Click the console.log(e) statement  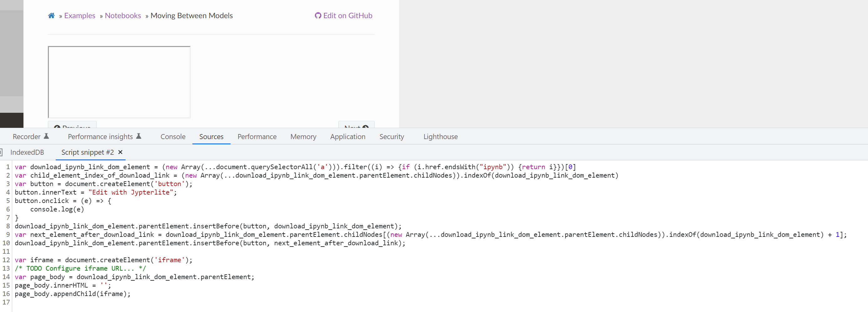coord(57,209)
